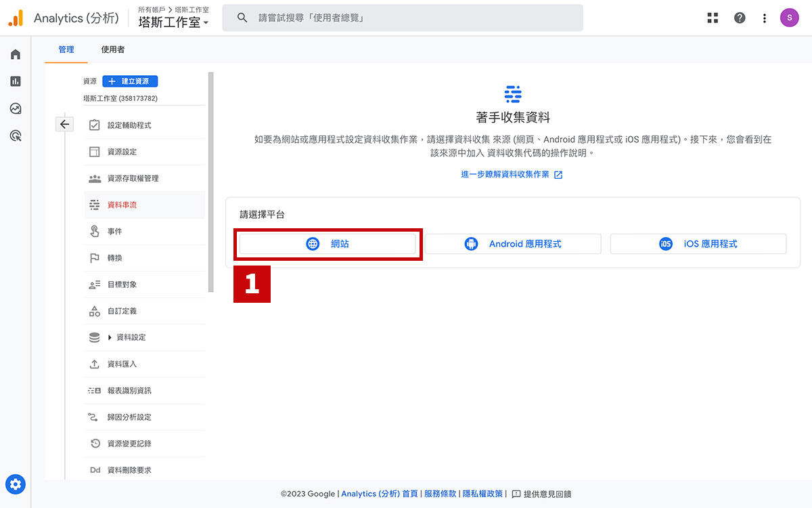Open 設定輔助程式 menu item
This screenshot has width=812, height=508.
(x=144, y=125)
